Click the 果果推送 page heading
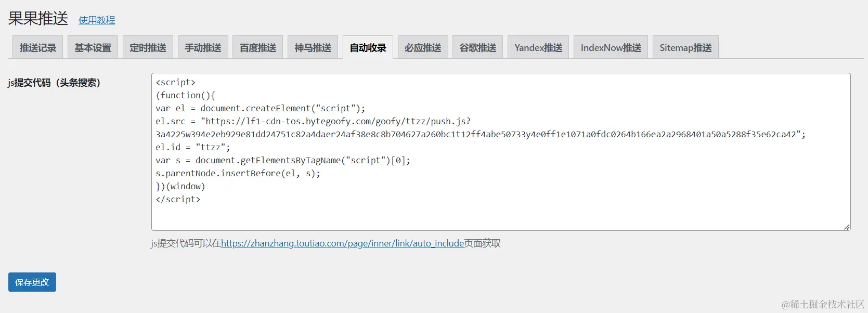This screenshot has height=313, width=868. (x=38, y=18)
